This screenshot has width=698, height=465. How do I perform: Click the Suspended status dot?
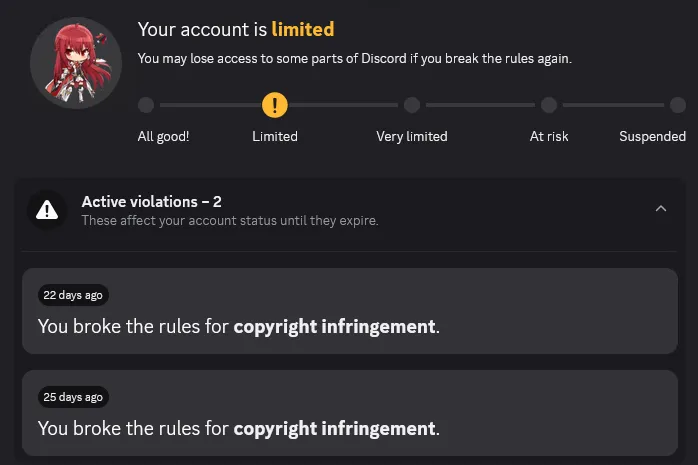click(x=678, y=105)
